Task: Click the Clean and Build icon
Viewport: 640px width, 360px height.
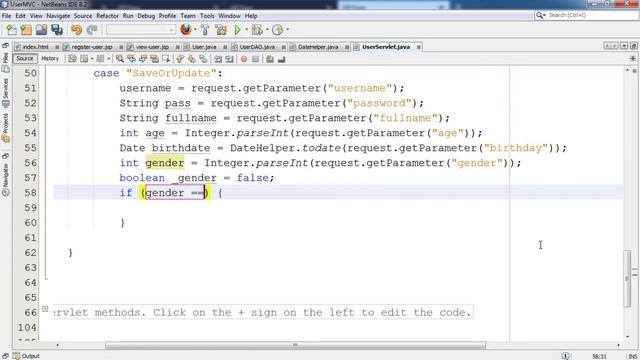Action: pos(221,30)
